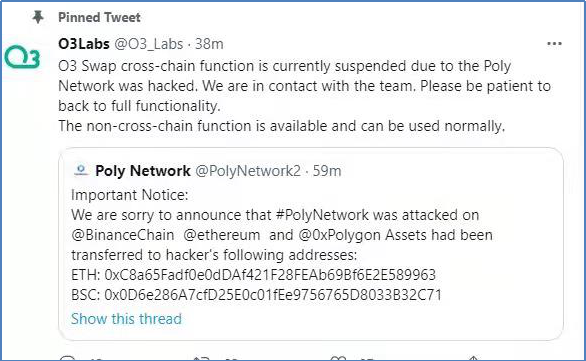This screenshot has width=586, height=361.
Task: Open the O3Labs display name
Action: [84, 44]
